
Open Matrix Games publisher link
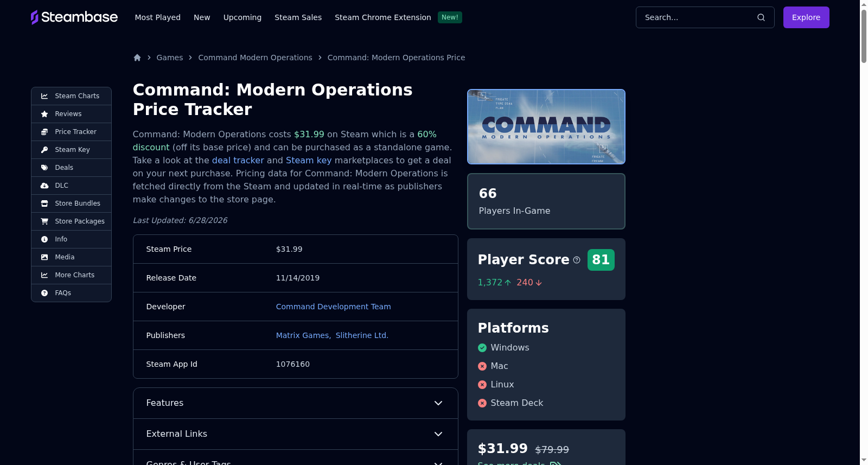303,335
